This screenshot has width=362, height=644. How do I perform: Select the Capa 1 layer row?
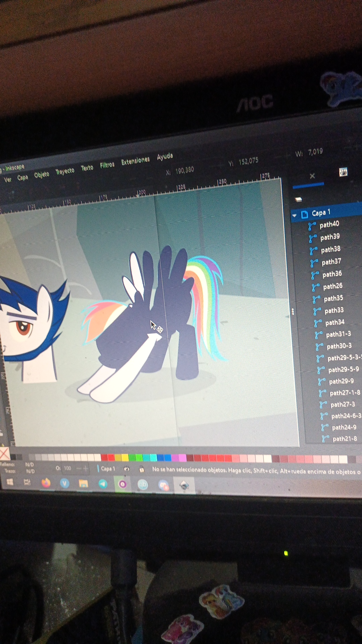pyautogui.click(x=327, y=212)
